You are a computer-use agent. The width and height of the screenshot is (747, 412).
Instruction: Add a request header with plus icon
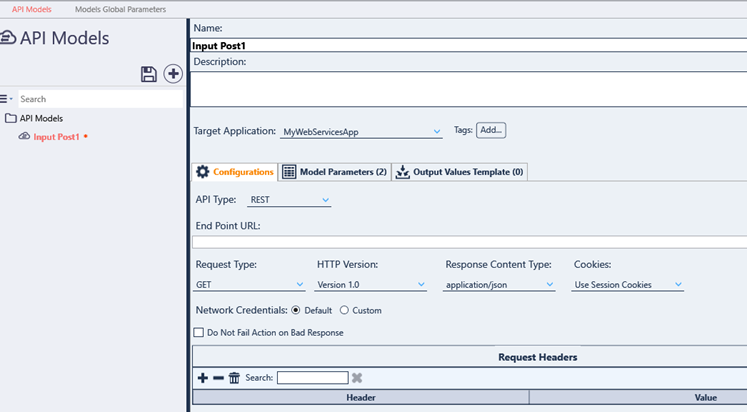202,378
